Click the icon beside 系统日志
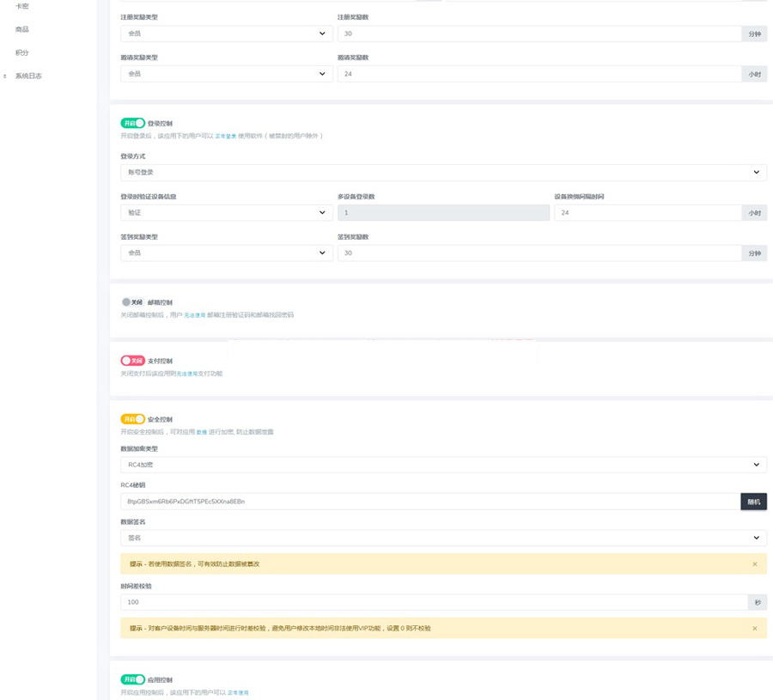This screenshot has height=700, width=773. [5, 76]
